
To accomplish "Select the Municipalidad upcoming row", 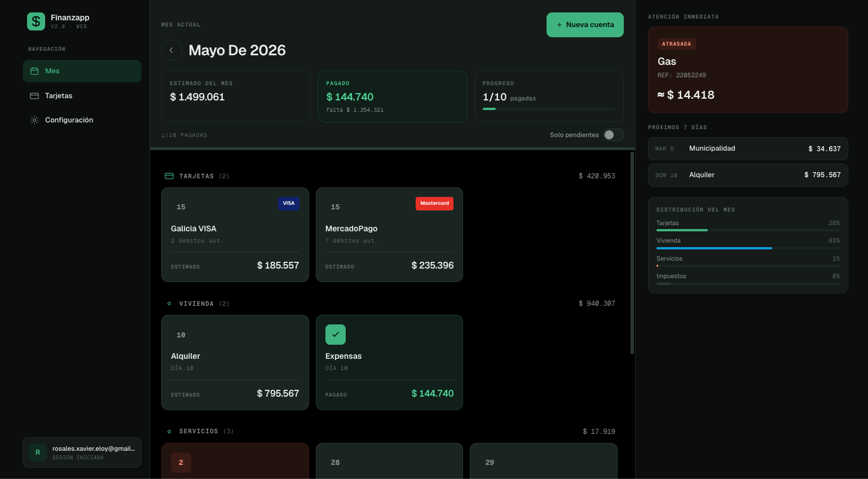I will click(748, 149).
